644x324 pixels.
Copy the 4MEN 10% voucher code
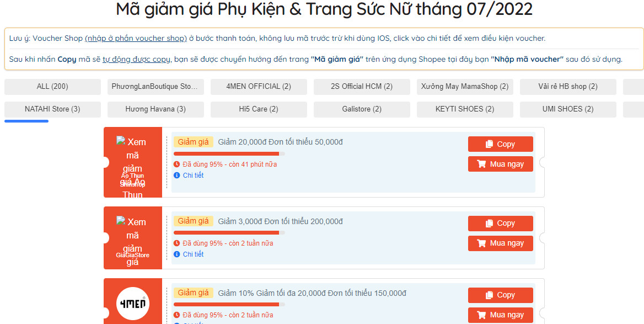tap(500, 295)
